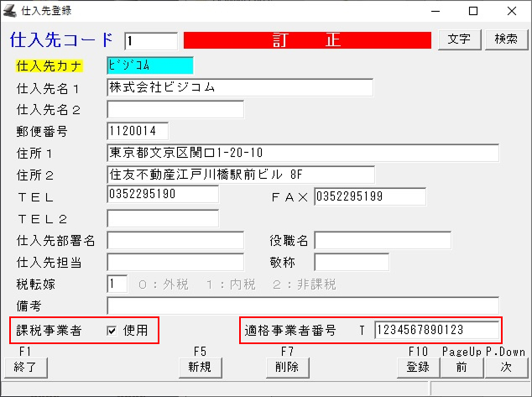The image size is (532, 397).
Task: Select the cyan 仕入先カナ field
Action: pos(150,65)
